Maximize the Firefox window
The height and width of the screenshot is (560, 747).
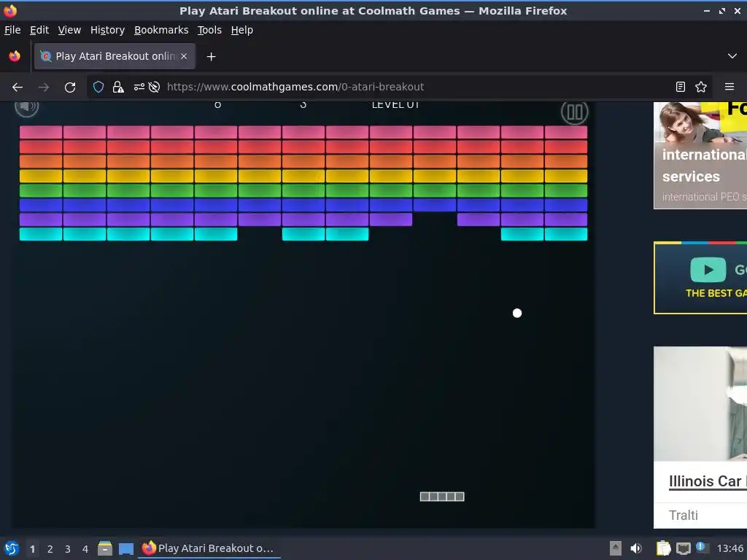click(x=721, y=10)
